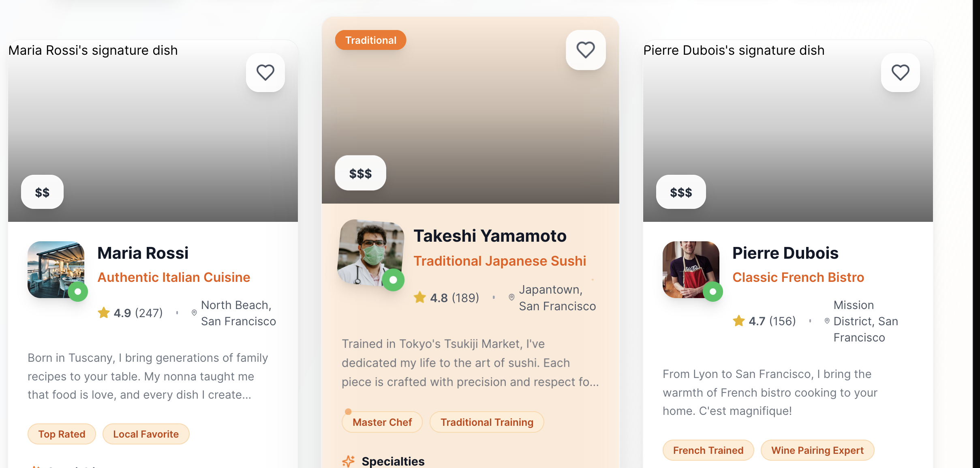Save Pierre Dubois's card using the heart
The image size is (980, 468).
click(900, 73)
